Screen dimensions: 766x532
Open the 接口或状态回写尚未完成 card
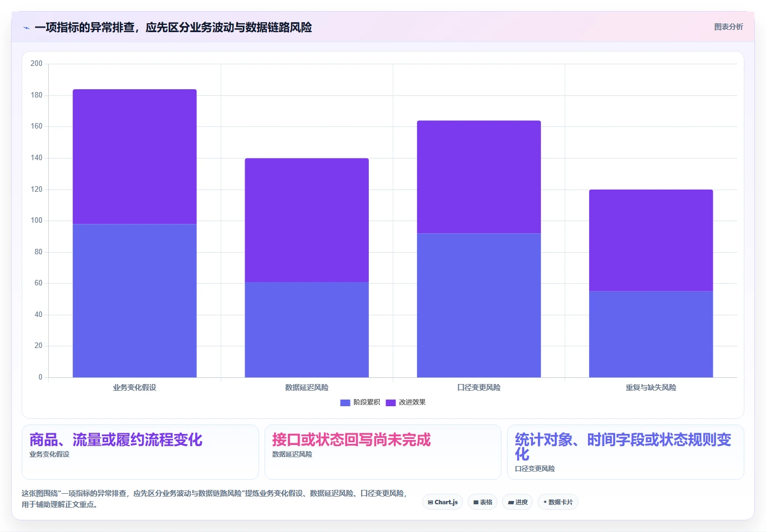point(383,452)
